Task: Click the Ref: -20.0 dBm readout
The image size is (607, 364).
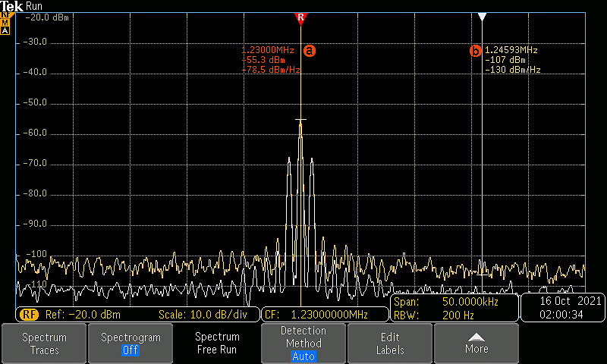Action: pyautogui.click(x=83, y=315)
